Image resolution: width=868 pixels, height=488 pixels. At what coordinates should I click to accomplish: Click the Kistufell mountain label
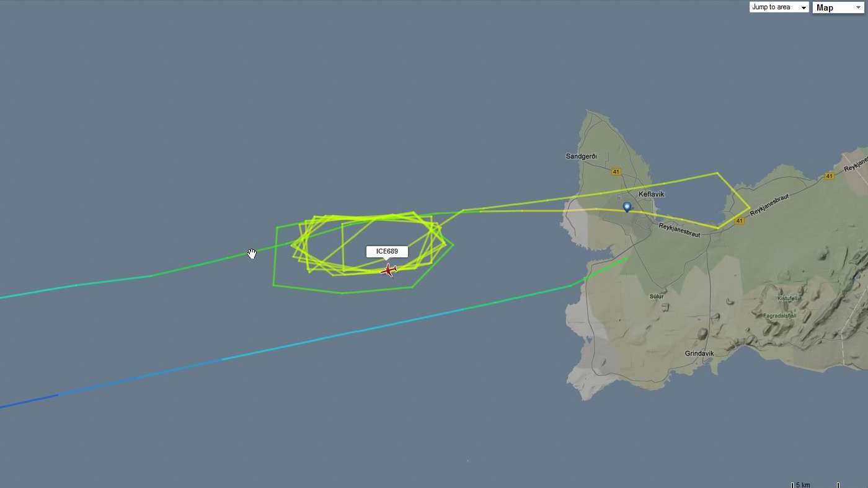click(x=787, y=298)
